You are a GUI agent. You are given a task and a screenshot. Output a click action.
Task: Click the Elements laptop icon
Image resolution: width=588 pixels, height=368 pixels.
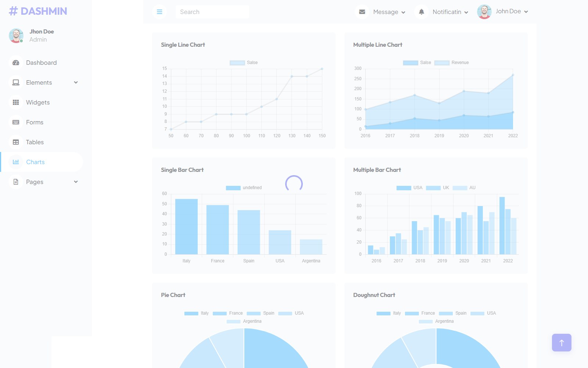pyautogui.click(x=16, y=82)
